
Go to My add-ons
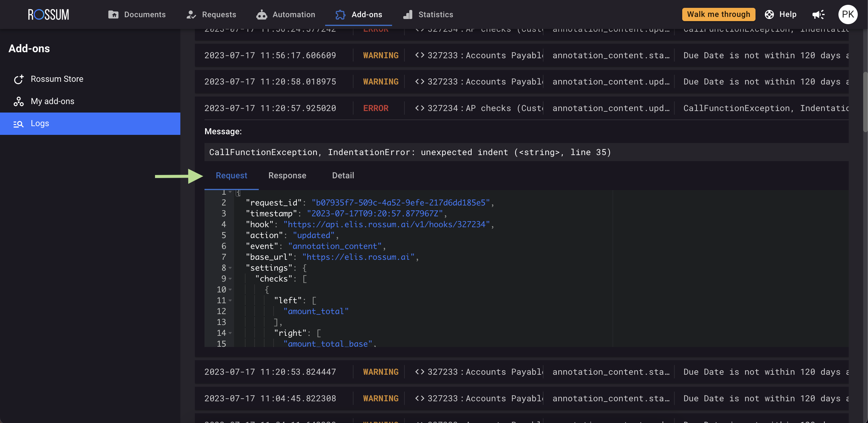(x=52, y=101)
